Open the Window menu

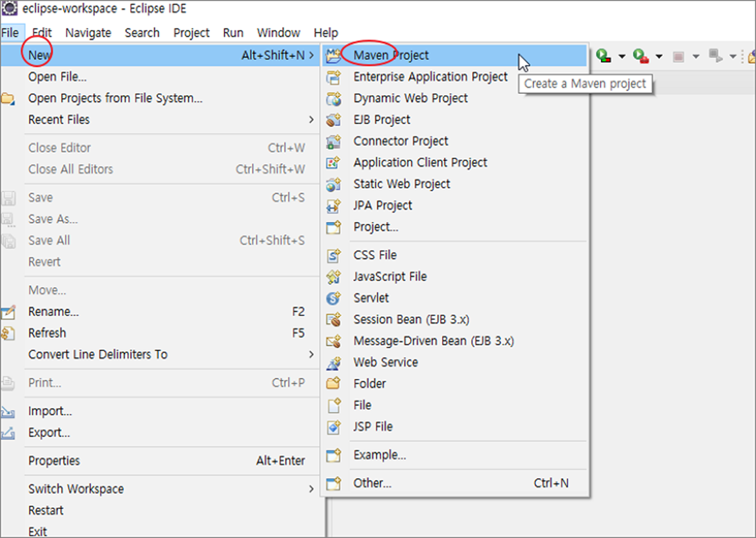[x=278, y=33]
